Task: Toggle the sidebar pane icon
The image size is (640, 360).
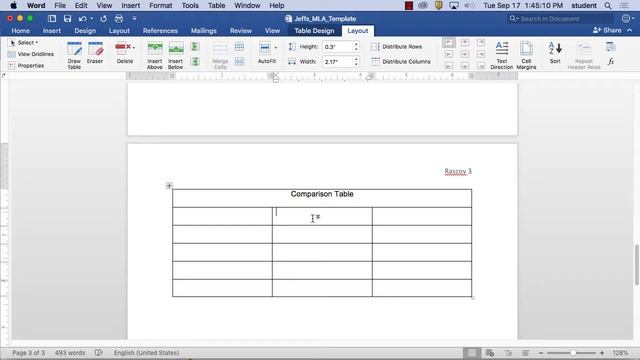Action: click(x=52, y=18)
